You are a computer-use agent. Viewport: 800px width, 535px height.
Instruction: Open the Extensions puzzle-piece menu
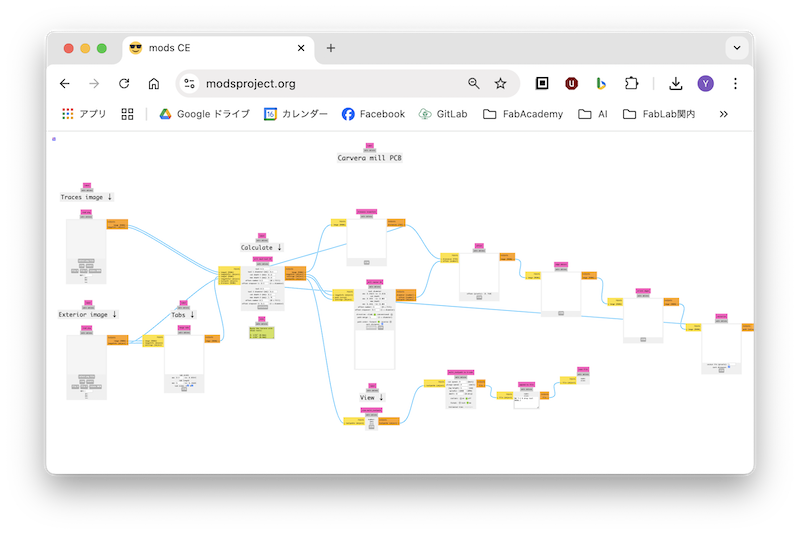pyautogui.click(x=632, y=83)
